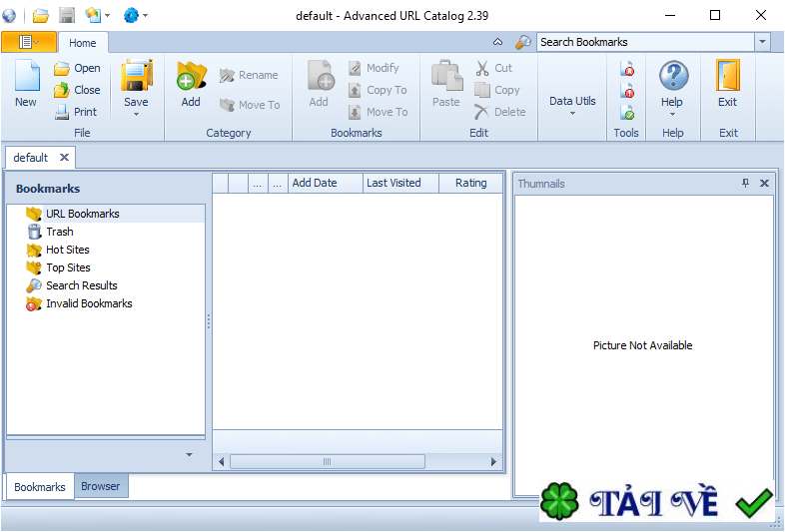
Task: Select URL Bookmarks in the tree
Action: pyautogui.click(x=83, y=214)
